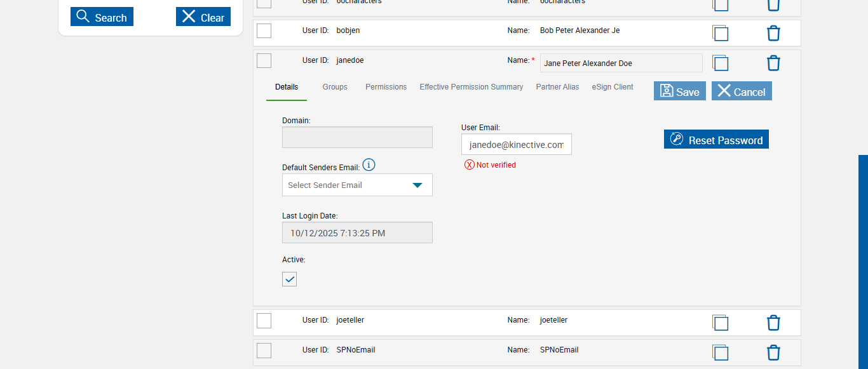Select the bobjen row checkbox
This screenshot has width=868, height=369.
[264, 30]
